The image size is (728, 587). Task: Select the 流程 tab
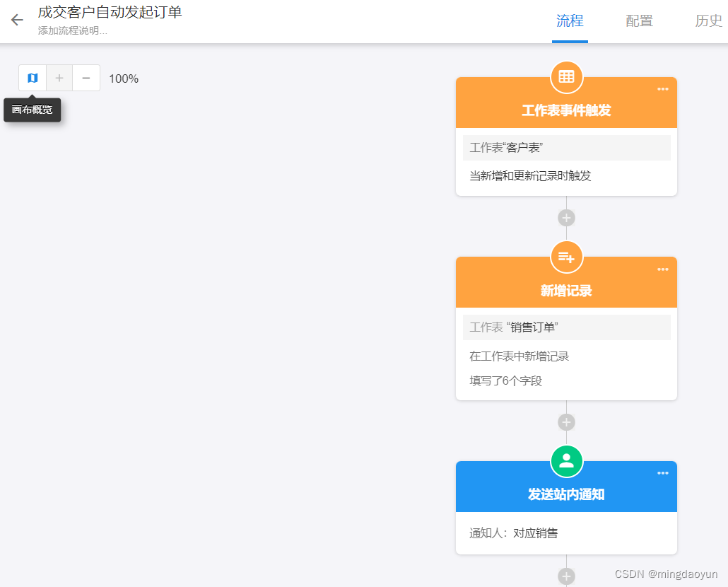570,21
